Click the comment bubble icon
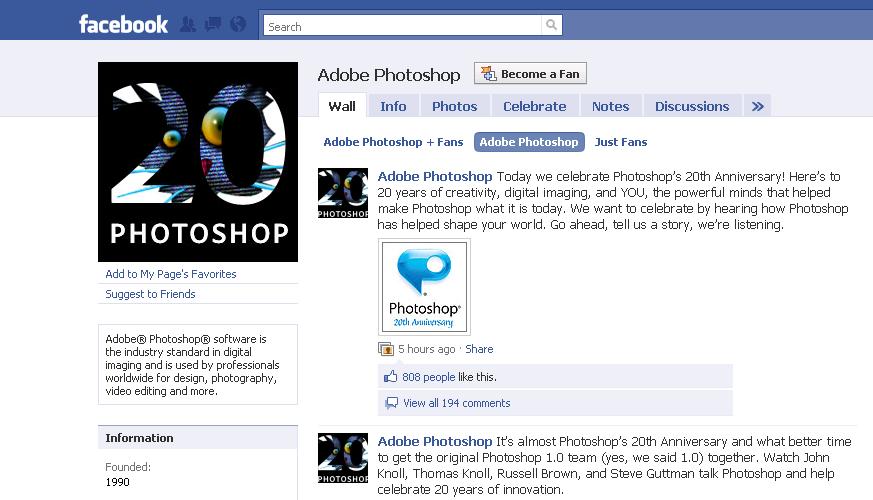The width and height of the screenshot is (873, 500). point(391,403)
